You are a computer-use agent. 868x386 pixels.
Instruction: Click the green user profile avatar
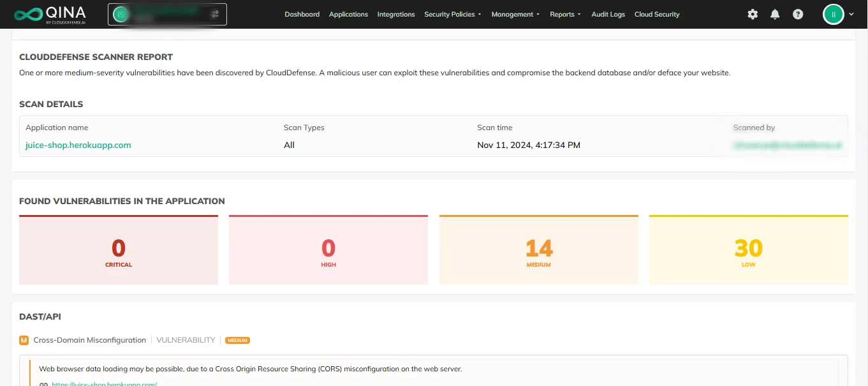834,14
